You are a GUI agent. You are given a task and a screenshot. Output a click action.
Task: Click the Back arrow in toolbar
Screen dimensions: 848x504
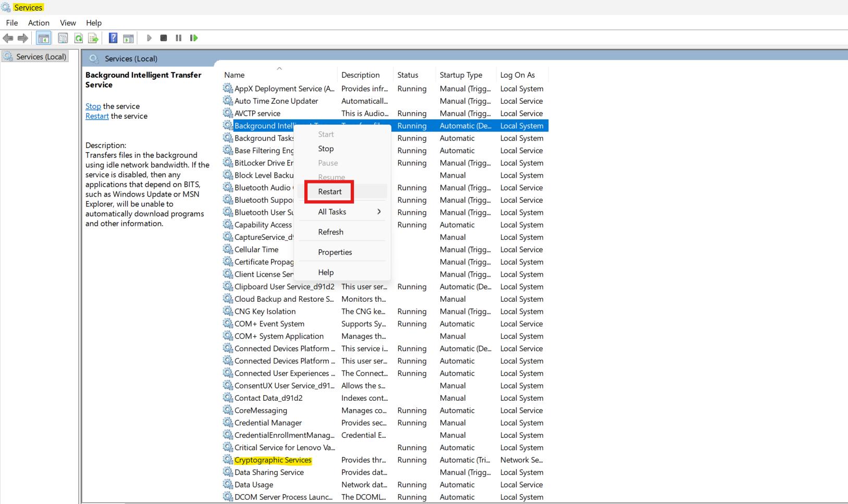(8, 38)
